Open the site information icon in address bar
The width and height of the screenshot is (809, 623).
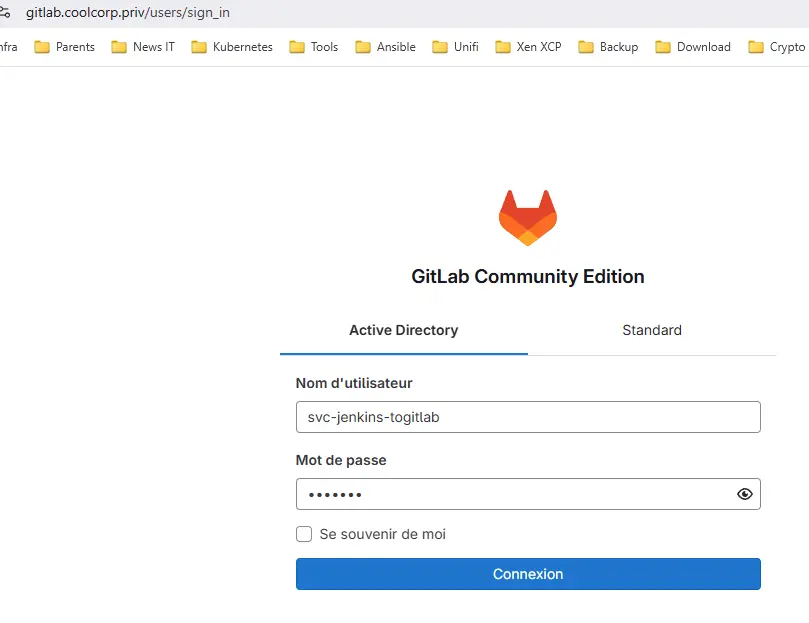5,12
